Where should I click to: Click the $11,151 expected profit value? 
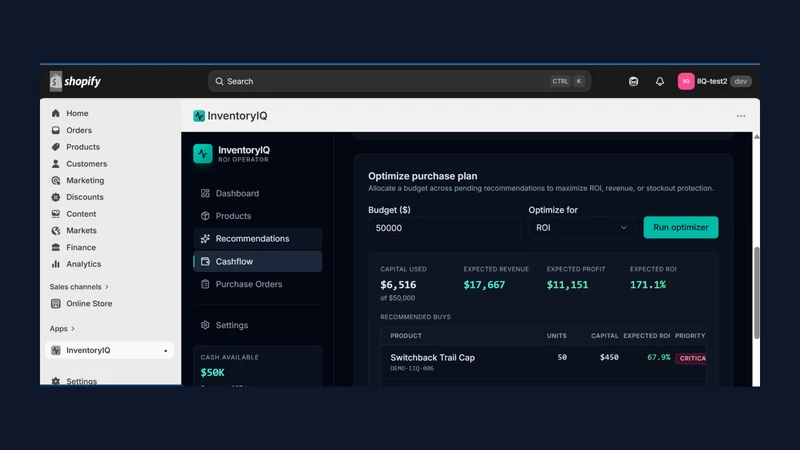click(x=567, y=285)
